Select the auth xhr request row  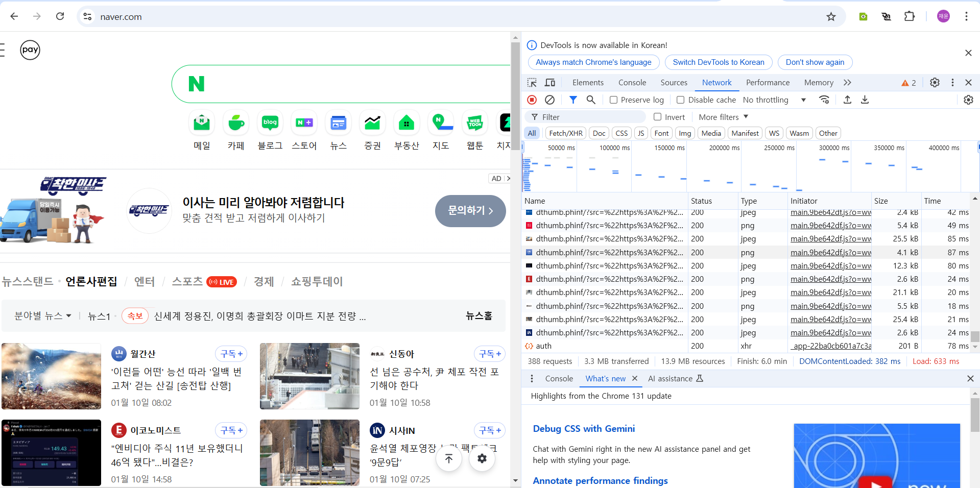747,346
